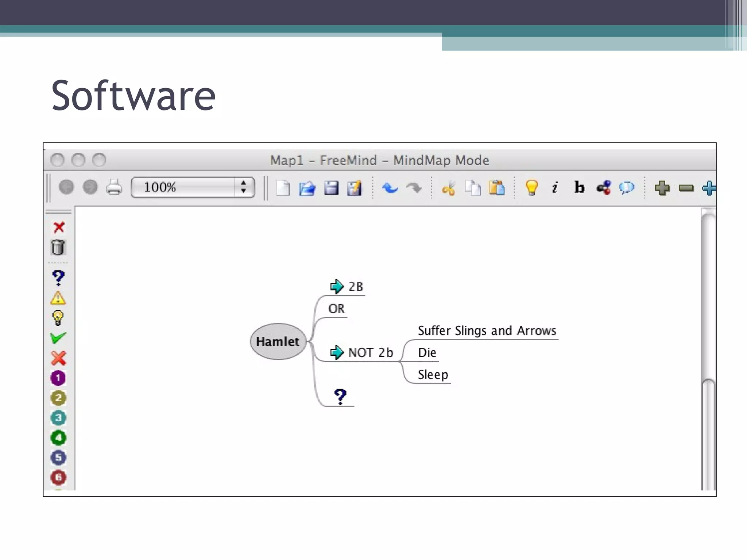
Task: Apply green priority 4 icon
Action: pos(58,437)
